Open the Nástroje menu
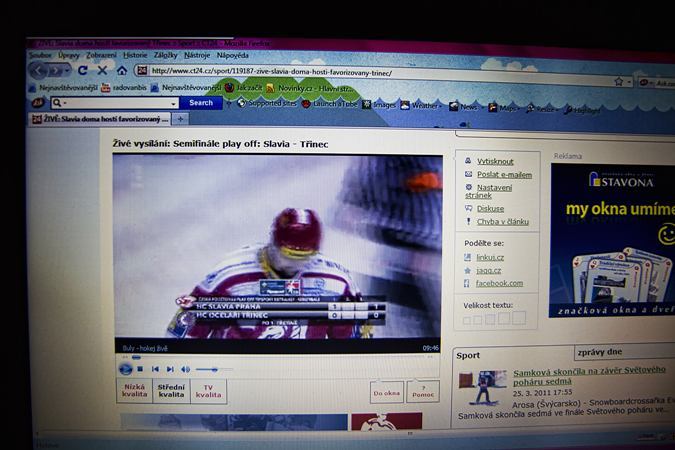Viewport: 675px width, 450px height. point(197,55)
